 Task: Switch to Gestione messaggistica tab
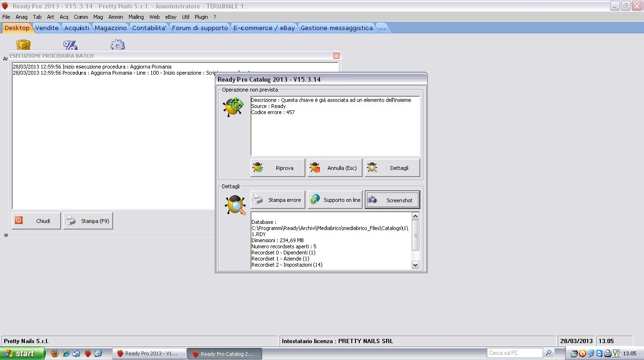(x=337, y=28)
